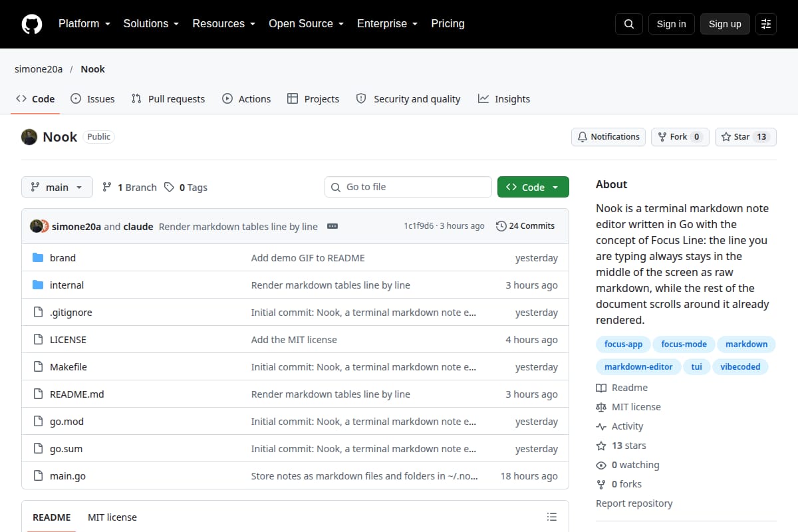Open the main.go file
This screenshot has width=798, height=532.
(68, 476)
